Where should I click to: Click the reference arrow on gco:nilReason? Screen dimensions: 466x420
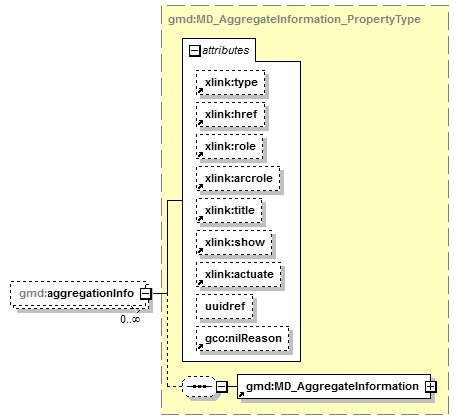coord(200,347)
